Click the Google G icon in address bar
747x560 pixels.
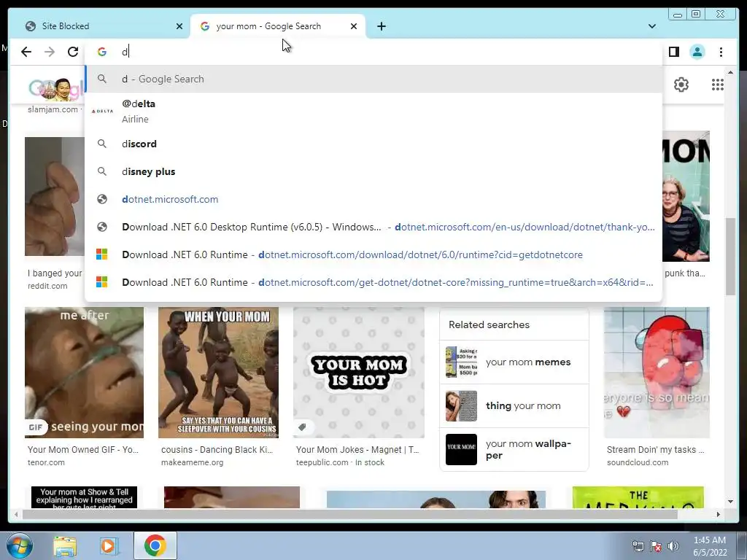[x=102, y=52]
